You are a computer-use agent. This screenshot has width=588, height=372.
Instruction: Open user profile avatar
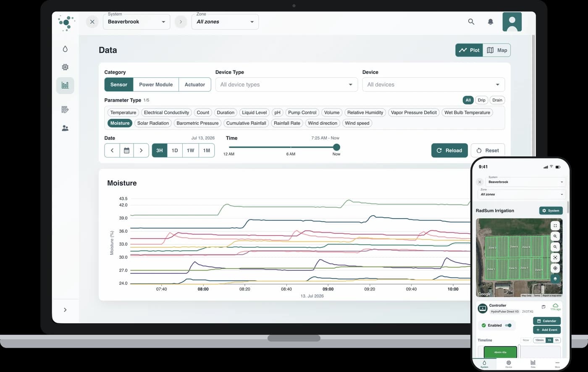click(x=512, y=22)
